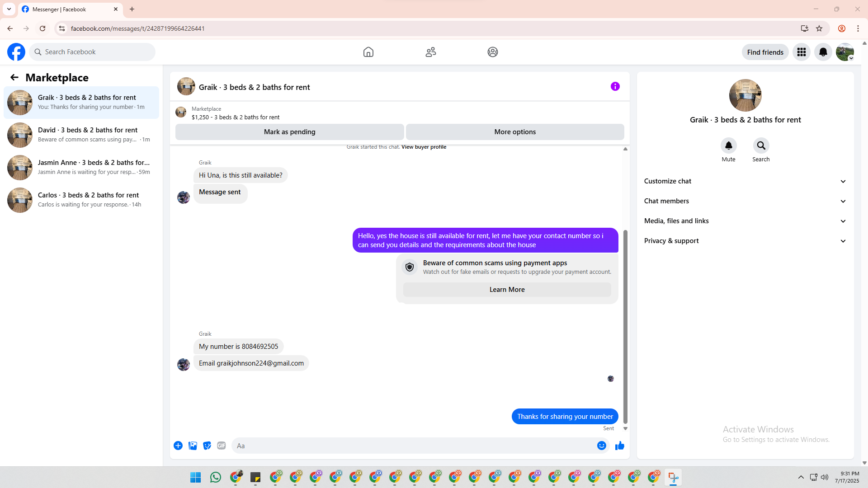Click the Find friends button

click(765, 52)
